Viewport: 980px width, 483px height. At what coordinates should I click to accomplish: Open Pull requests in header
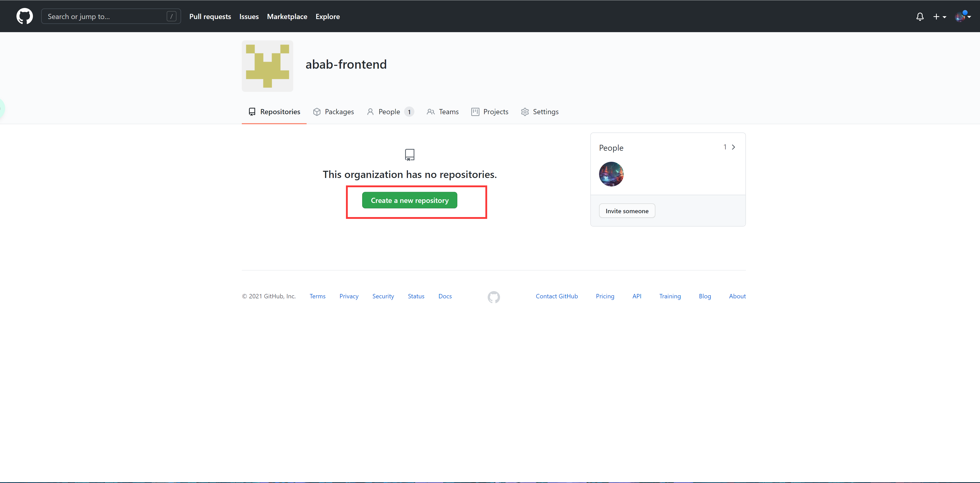(x=210, y=16)
